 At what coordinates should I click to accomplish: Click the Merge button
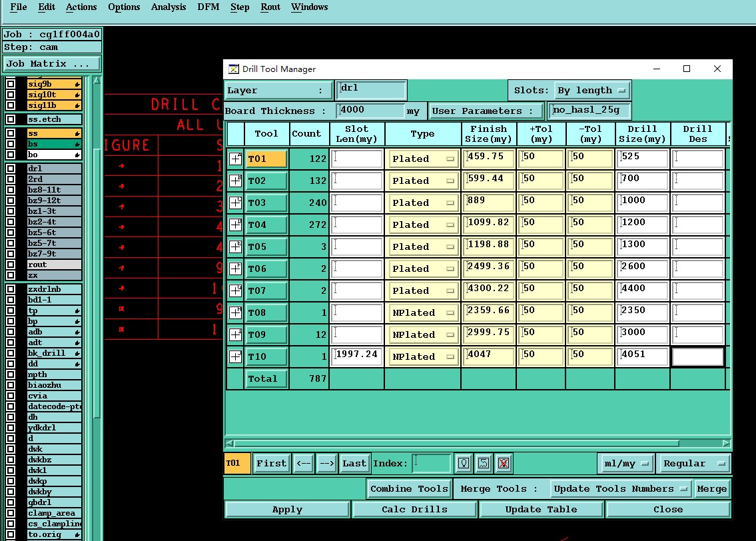pyautogui.click(x=711, y=488)
